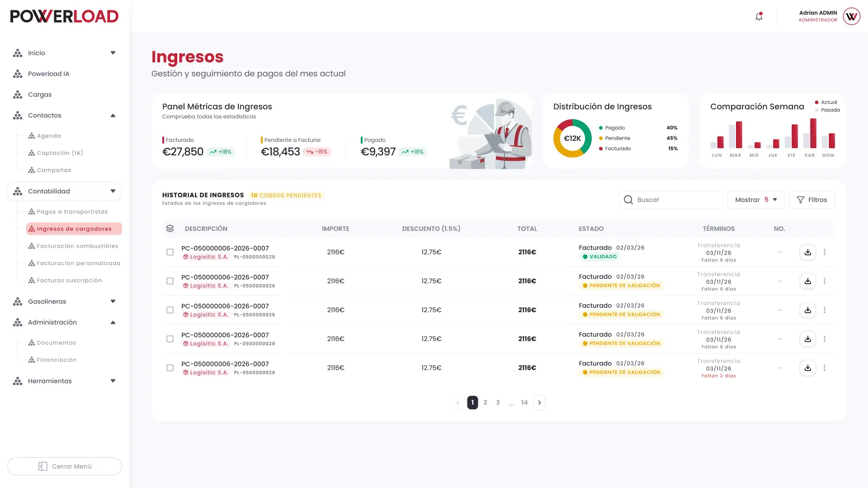
Task: Collapse the Contactos section arrow
Action: (x=113, y=115)
